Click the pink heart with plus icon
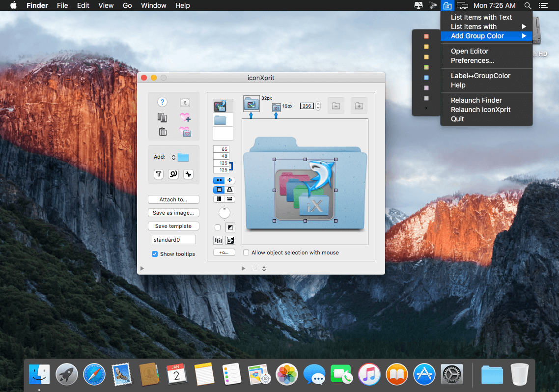 pos(185,117)
